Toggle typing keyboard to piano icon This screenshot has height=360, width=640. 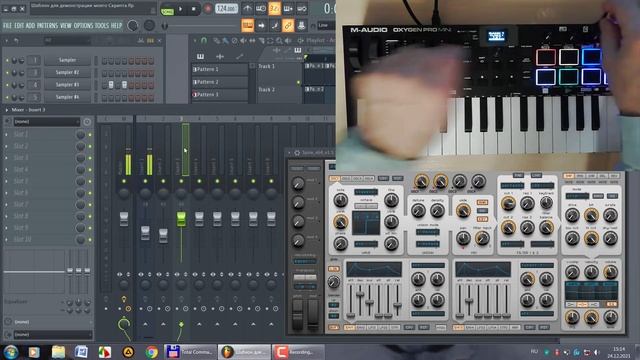pyautogui.click(x=248, y=25)
